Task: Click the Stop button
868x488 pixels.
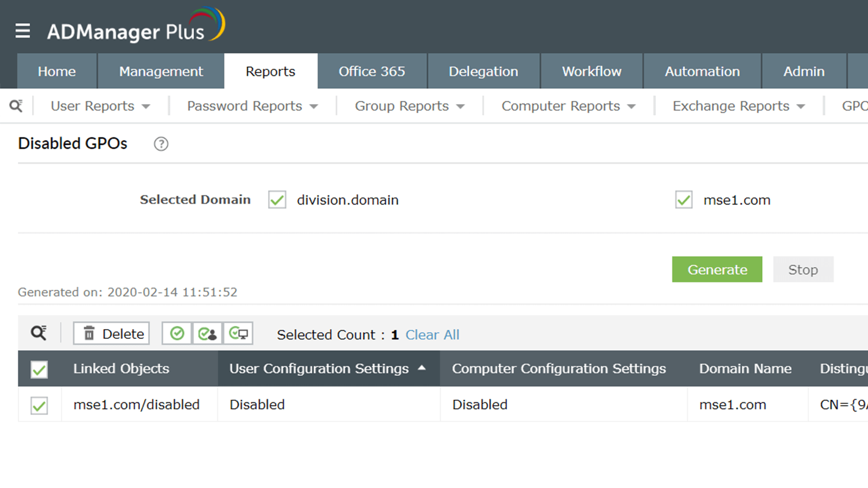Action: point(803,269)
